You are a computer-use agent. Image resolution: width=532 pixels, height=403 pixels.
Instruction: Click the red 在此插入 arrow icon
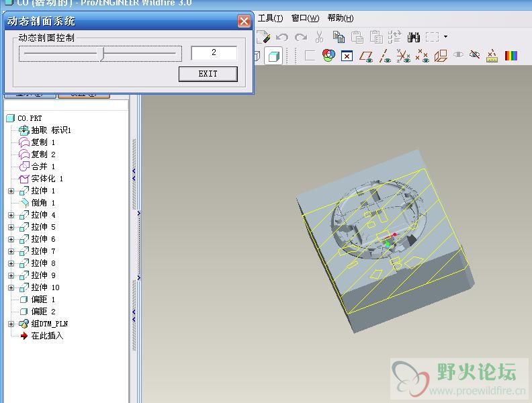tap(24, 336)
